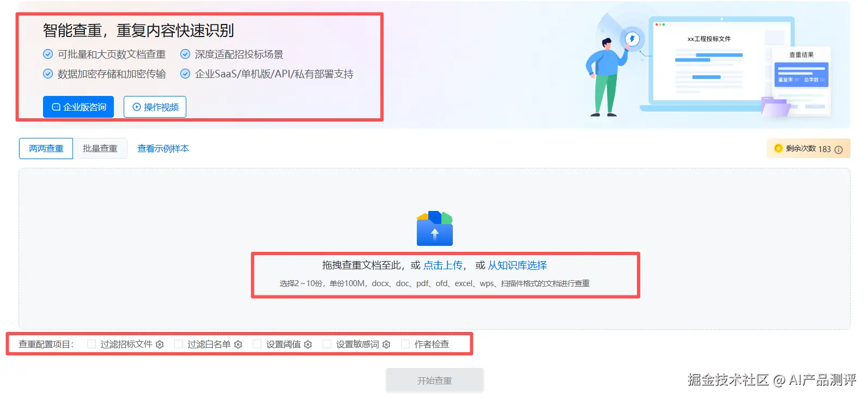This screenshot has height=399, width=868.
Task: Switch to the 两两查重 tab
Action: 46,148
